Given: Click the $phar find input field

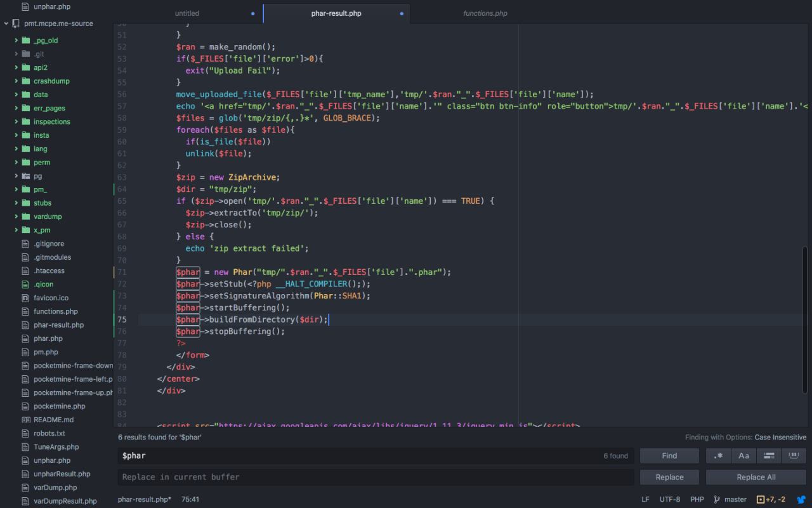Looking at the screenshot, I should coord(376,455).
